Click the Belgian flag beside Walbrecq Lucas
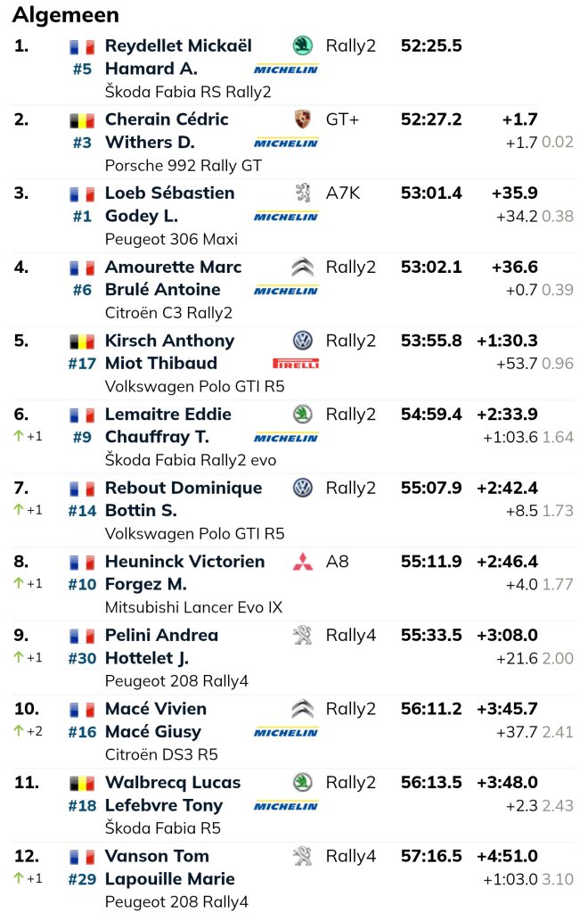The width and height of the screenshot is (588, 913). [82, 783]
